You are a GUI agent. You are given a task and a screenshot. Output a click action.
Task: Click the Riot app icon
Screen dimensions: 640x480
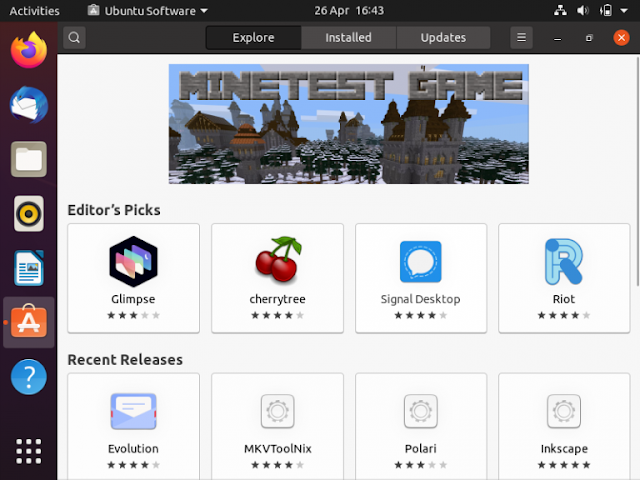point(564,261)
